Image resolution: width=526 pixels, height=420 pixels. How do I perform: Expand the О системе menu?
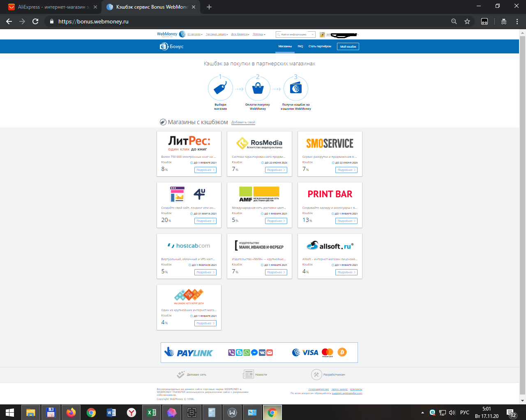[195, 35]
